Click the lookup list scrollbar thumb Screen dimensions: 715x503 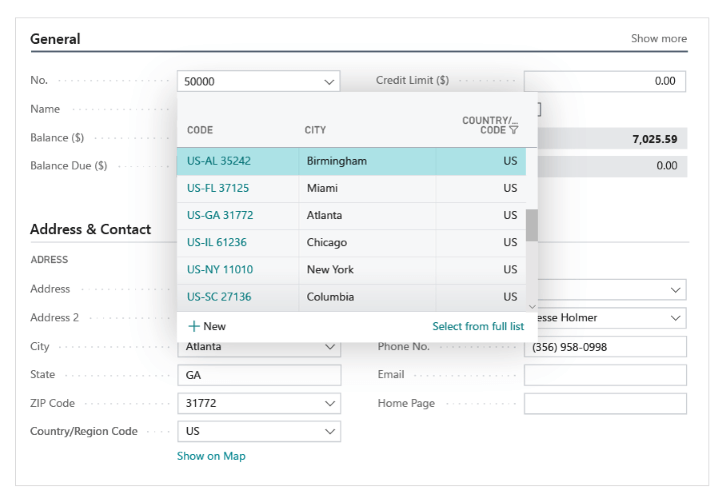(x=532, y=225)
